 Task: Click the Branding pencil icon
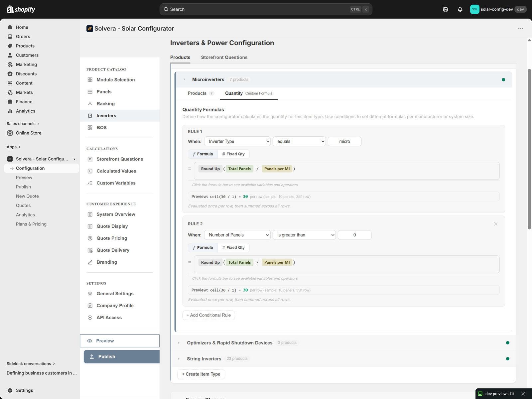(90, 262)
